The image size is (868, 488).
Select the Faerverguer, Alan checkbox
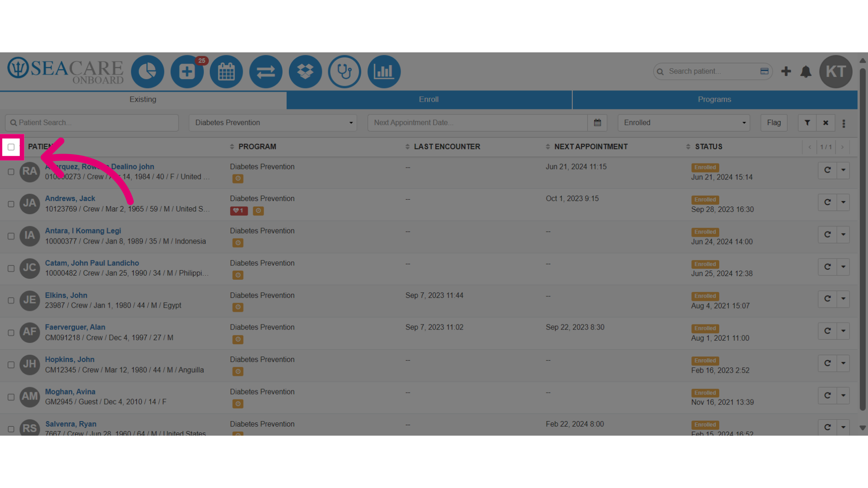11,333
